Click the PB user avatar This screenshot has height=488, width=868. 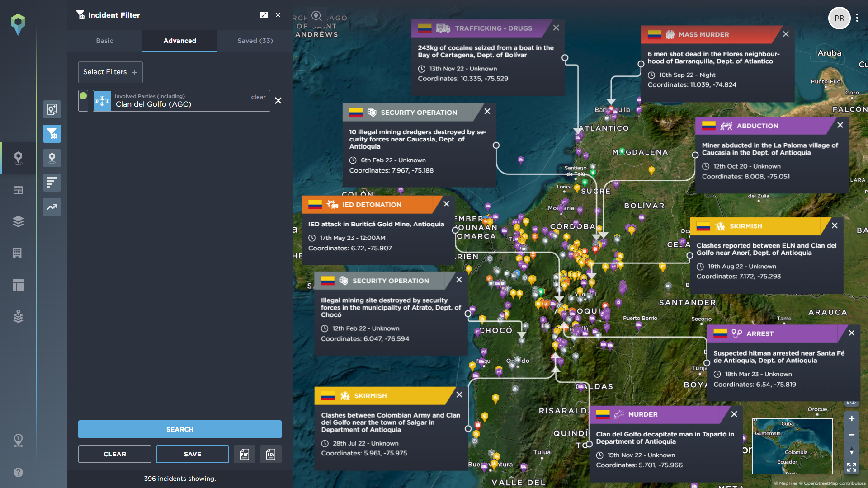pos(839,19)
